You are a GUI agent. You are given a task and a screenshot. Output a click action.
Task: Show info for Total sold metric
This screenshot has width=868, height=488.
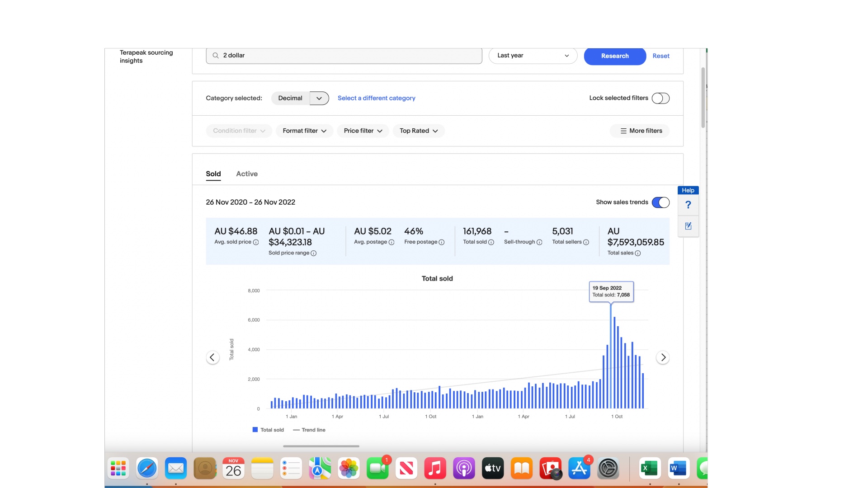[x=491, y=242]
